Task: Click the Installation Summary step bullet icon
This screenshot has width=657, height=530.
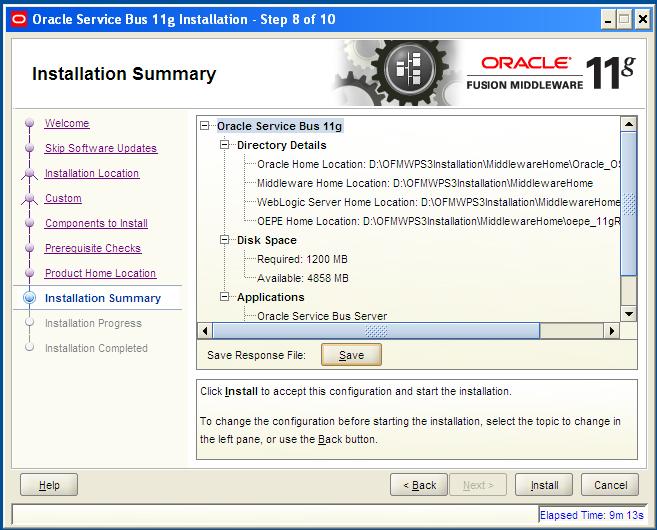Action: point(29,297)
